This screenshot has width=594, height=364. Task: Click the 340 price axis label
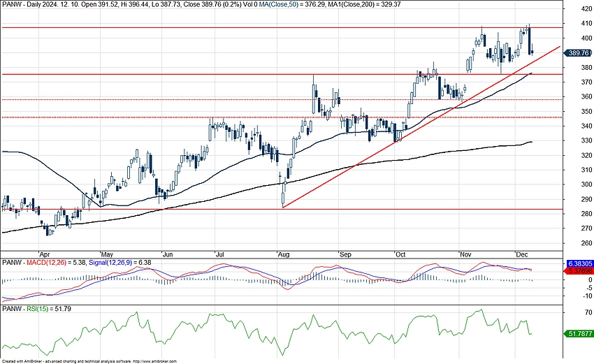pyautogui.click(x=586, y=126)
